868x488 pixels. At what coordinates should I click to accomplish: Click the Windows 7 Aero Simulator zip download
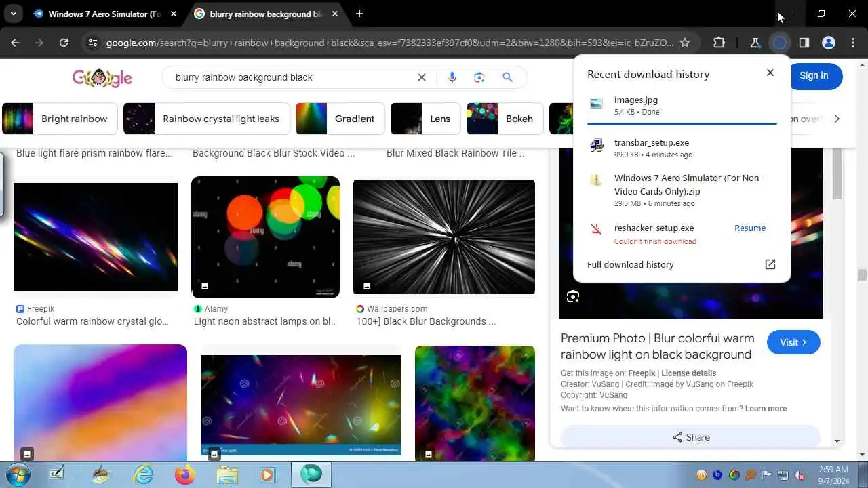(x=682, y=190)
